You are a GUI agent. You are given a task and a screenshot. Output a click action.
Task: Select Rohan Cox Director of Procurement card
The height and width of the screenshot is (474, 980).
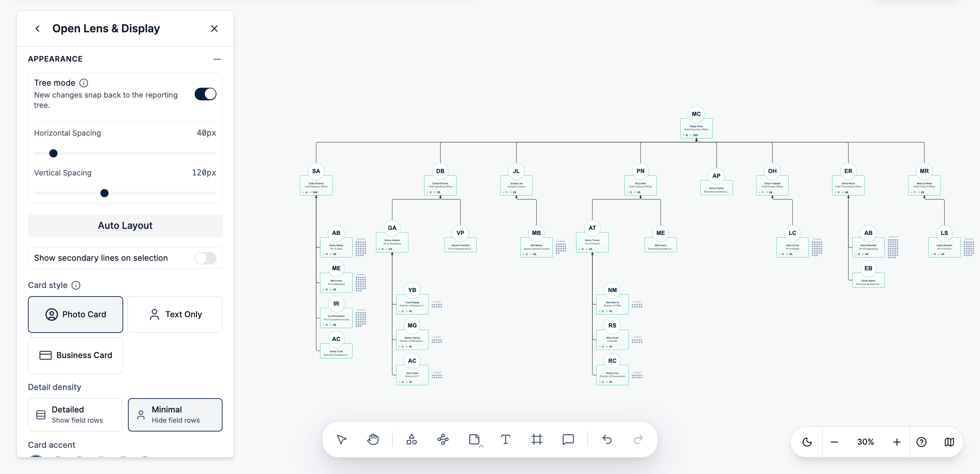coord(612,375)
